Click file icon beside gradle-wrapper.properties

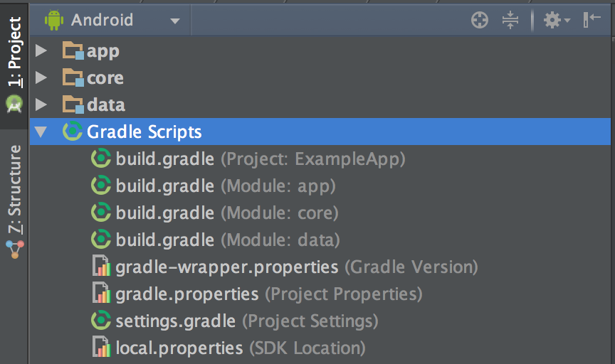point(102,266)
